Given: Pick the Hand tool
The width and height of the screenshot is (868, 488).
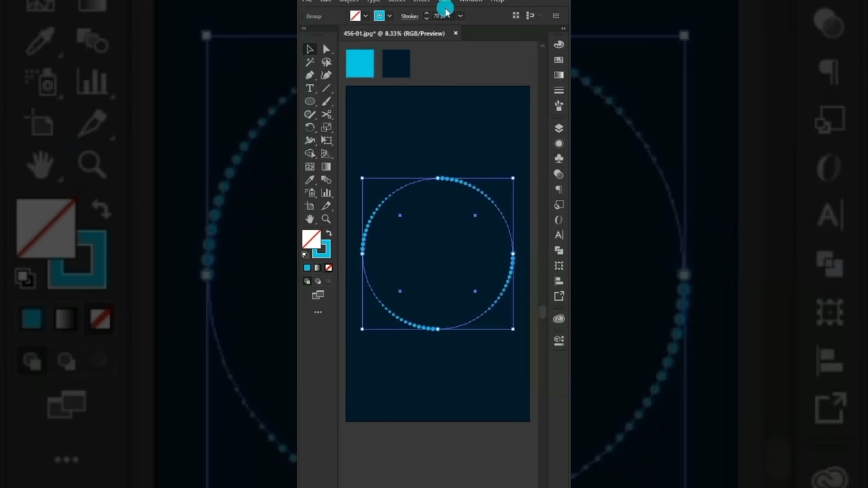Looking at the screenshot, I should pyautogui.click(x=310, y=219).
